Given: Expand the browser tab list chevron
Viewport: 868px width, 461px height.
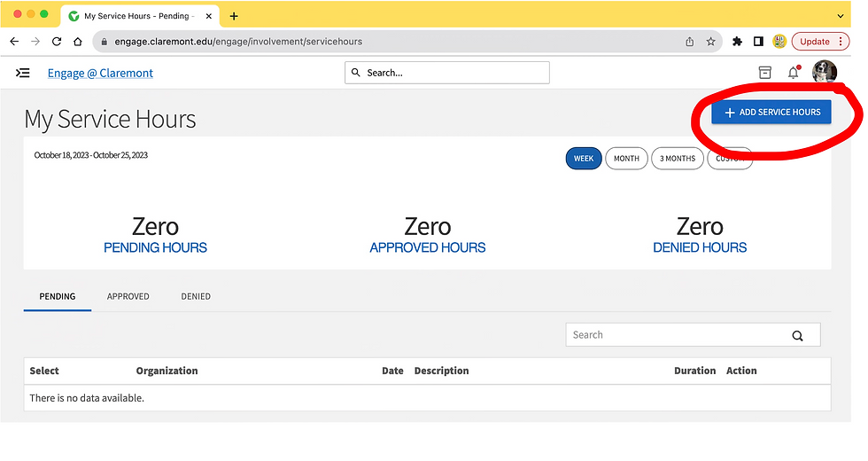Looking at the screenshot, I should pyautogui.click(x=841, y=16).
